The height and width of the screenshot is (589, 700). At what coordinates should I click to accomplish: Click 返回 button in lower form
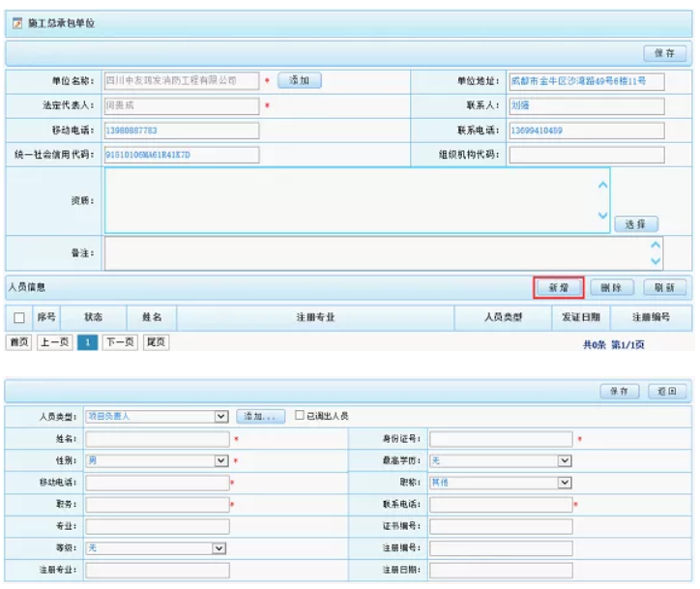(666, 392)
